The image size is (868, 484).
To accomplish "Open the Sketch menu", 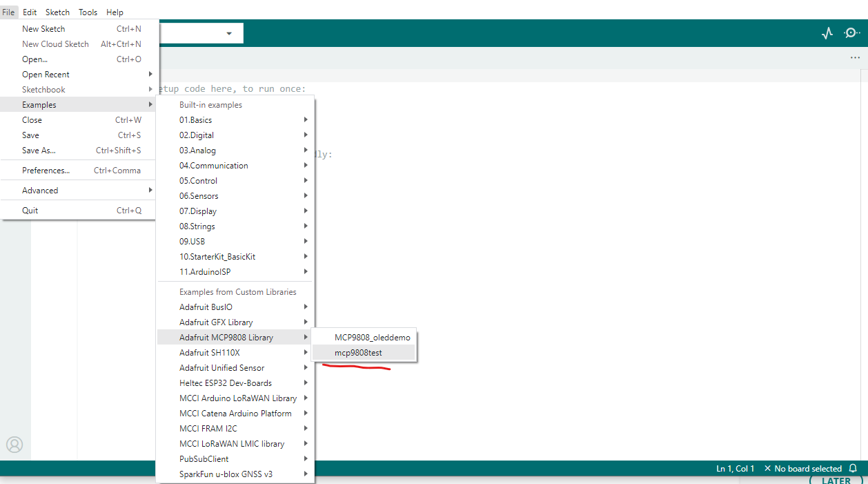I will [x=57, y=12].
